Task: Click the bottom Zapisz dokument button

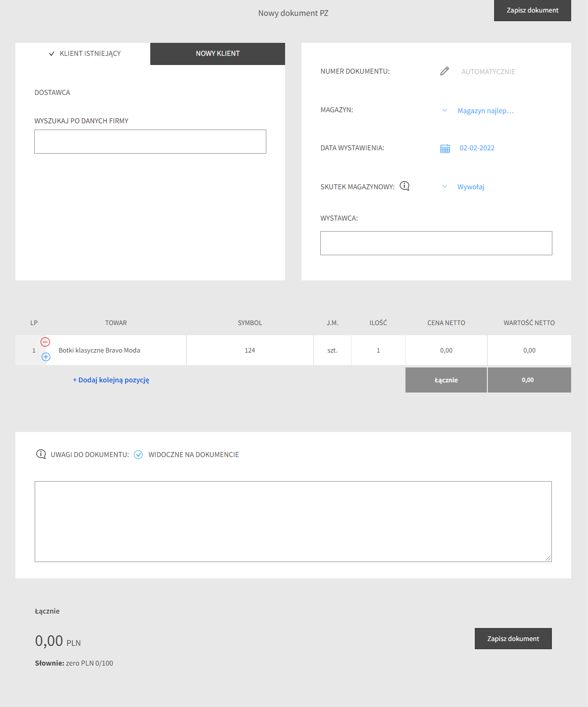Action: point(513,639)
